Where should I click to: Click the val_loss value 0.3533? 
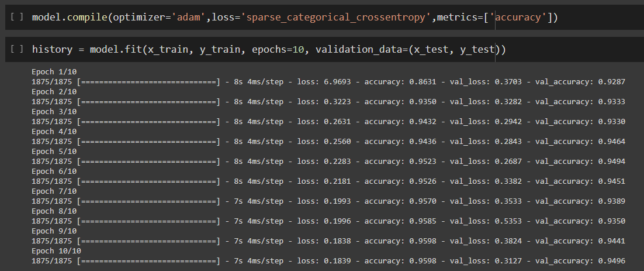pyautogui.click(x=508, y=201)
